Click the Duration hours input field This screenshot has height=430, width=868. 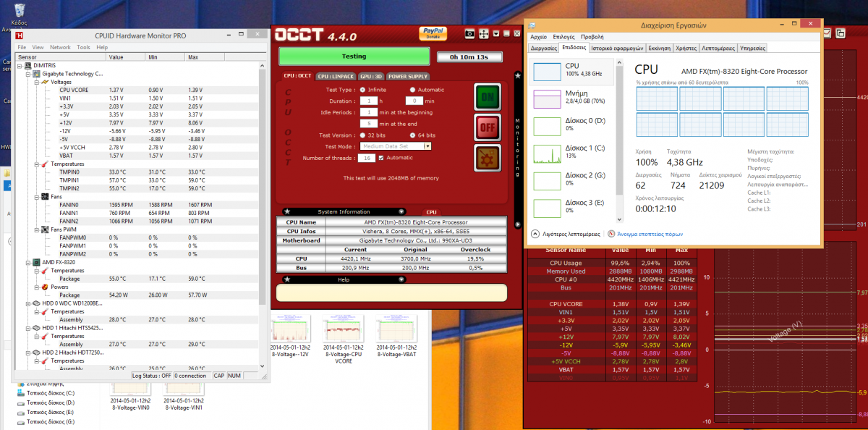(x=368, y=101)
